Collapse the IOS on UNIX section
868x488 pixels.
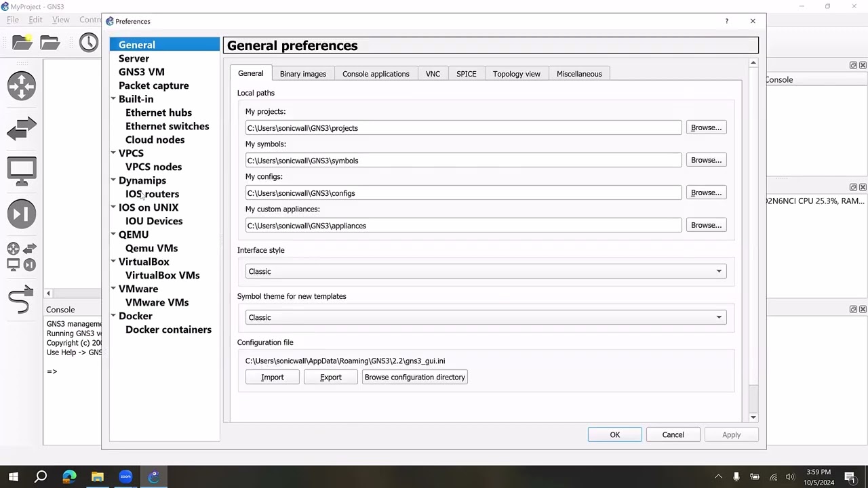click(113, 207)
